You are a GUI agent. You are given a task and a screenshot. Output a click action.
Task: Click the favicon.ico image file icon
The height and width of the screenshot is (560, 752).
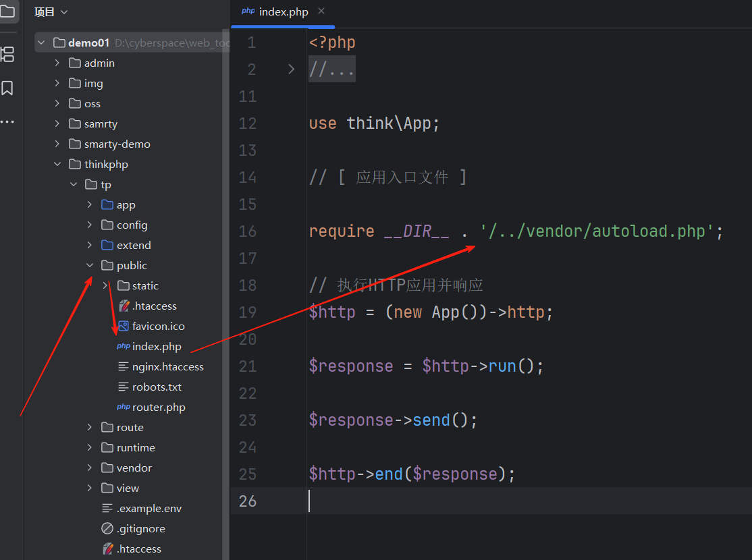[x=124, y=326]
